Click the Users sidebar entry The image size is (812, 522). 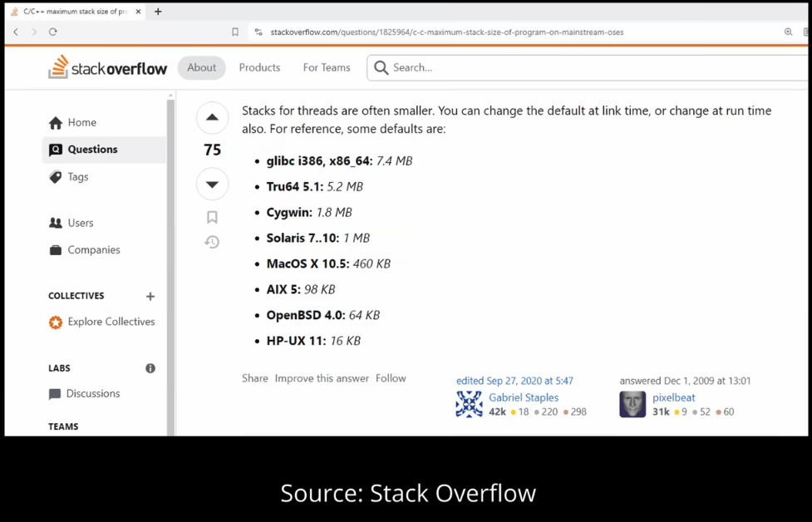pyautogui.click(x=79, y=223)
